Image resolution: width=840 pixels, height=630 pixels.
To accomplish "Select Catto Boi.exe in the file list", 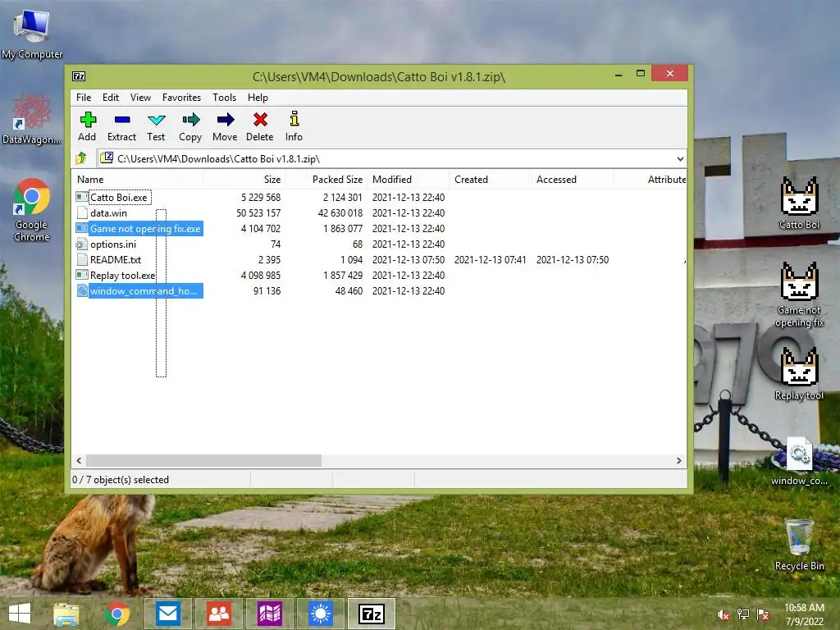I will tap(118, 197).
